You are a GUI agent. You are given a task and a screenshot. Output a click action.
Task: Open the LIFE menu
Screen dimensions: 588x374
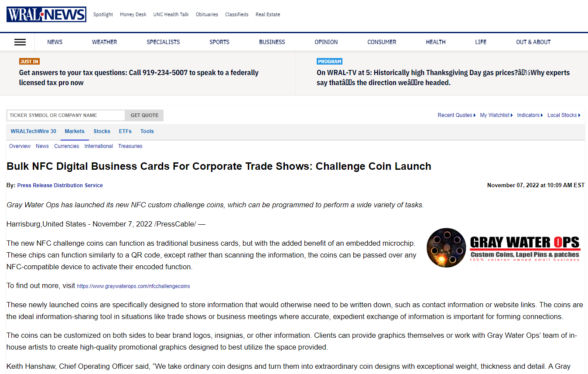(x=481, y=42)
